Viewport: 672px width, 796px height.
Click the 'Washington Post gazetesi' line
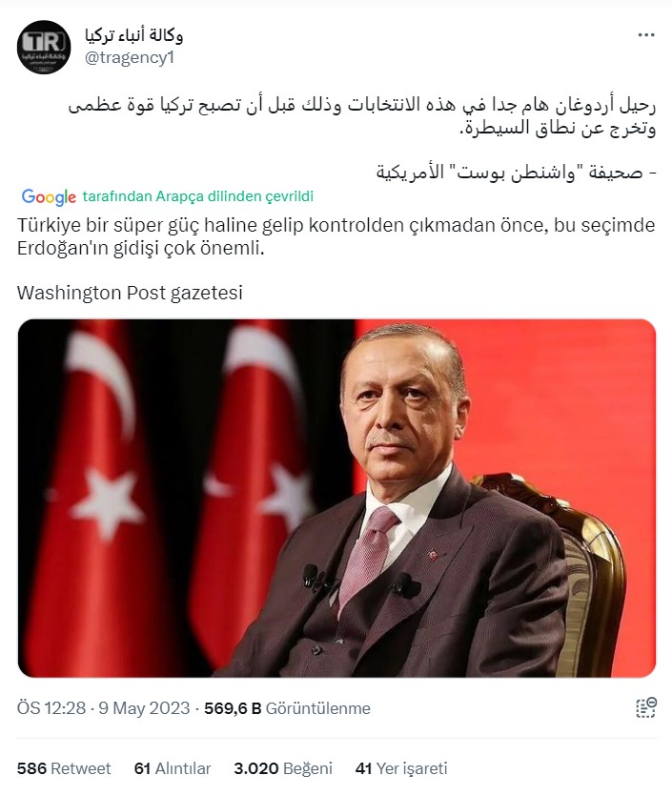pos(130,293)
